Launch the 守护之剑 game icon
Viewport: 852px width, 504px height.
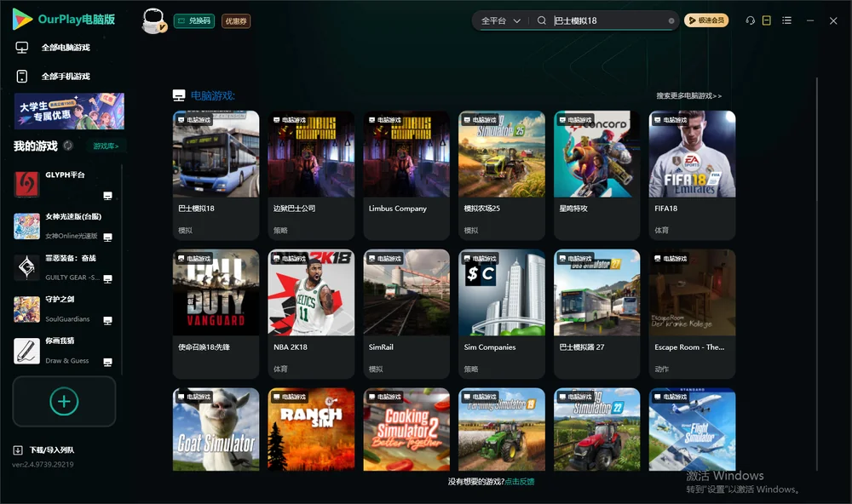(26, 309)
